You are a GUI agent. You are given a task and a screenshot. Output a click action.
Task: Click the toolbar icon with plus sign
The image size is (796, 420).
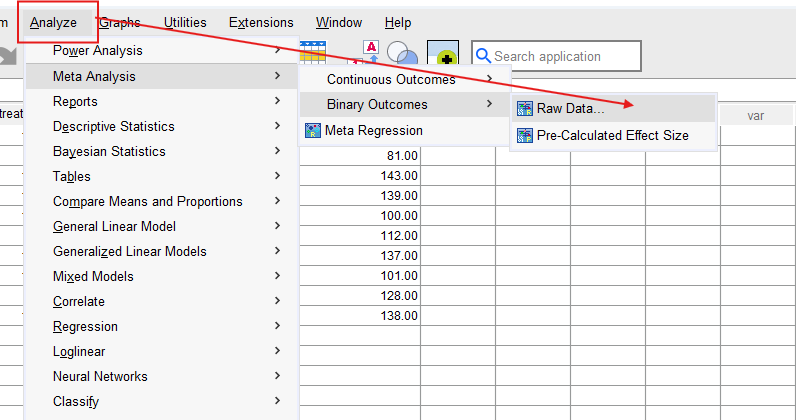pyautogui.click(x=442, y=56)
